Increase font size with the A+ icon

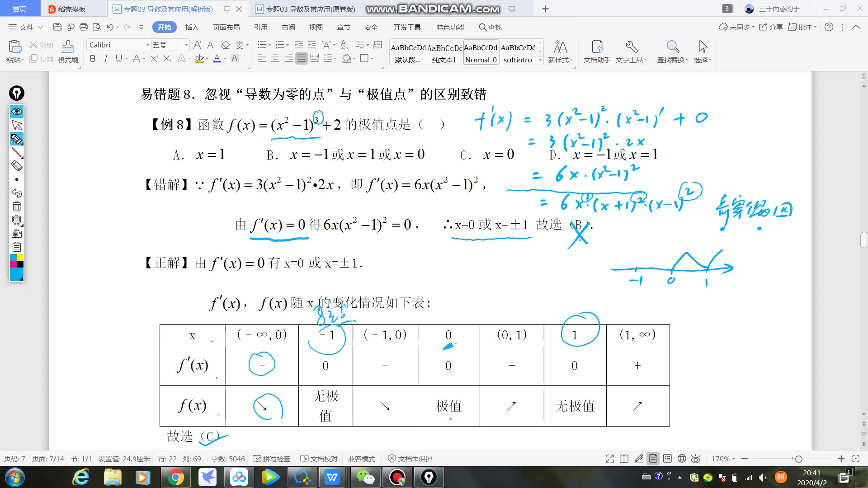[198, 45]
